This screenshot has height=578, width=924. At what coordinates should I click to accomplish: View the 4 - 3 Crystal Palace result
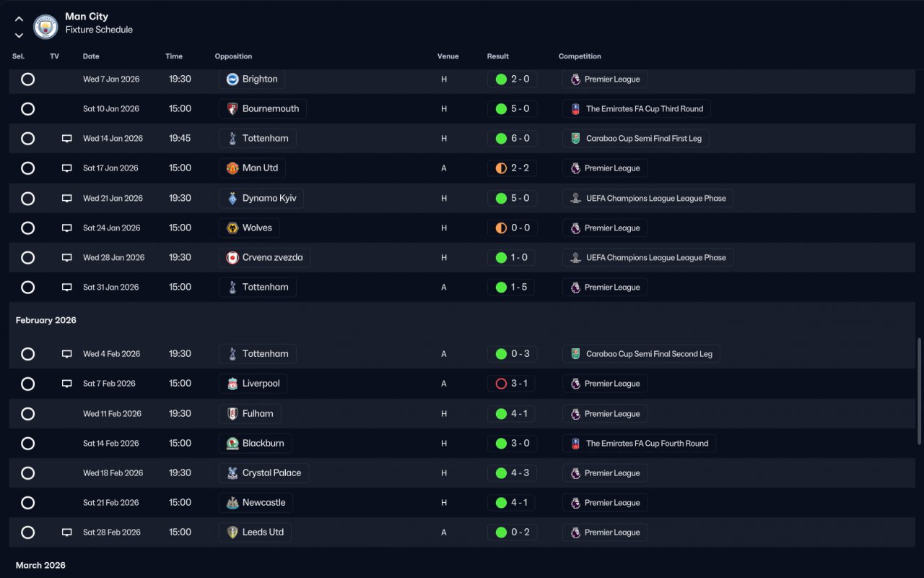click(x=512, y=473)
